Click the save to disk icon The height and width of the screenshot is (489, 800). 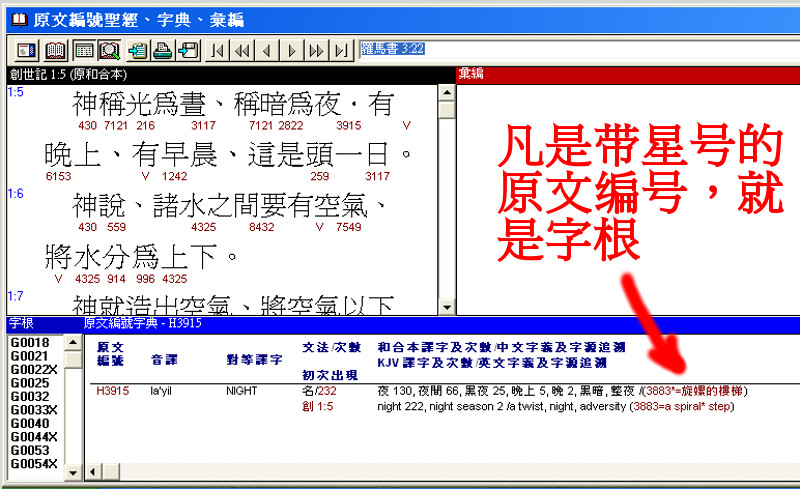(x=188, y=50)
